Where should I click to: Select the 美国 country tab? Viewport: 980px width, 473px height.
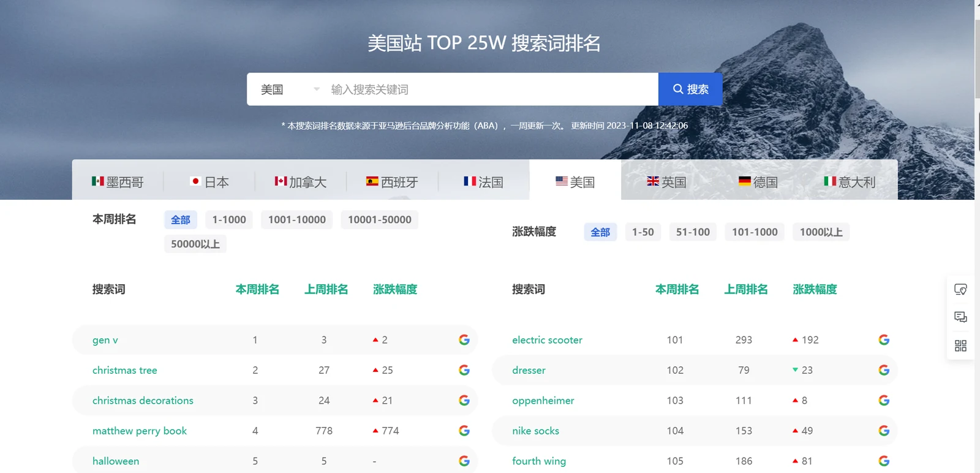[x=575, y=181]
